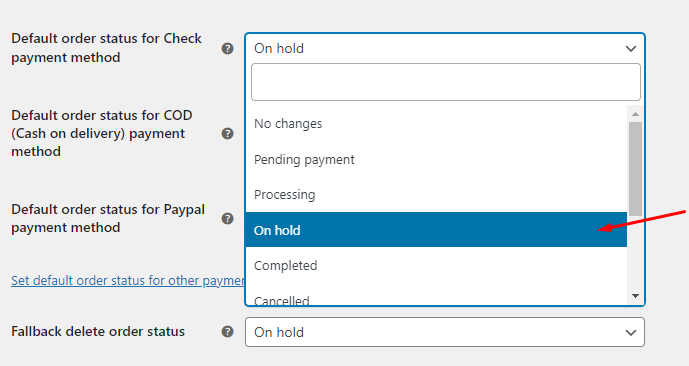Viewport: 689px width, 366px height.
Task: Show help for Fallback delete order status
Action: 227,332
